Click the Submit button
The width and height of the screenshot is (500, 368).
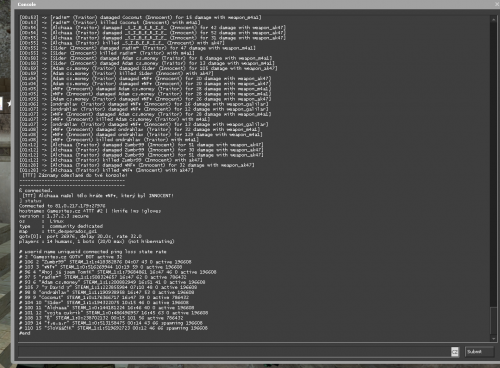479,352
